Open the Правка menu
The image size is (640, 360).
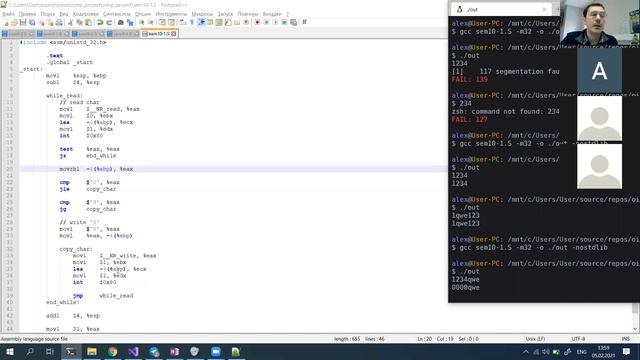pyautogui.click(x=27, y=14)
